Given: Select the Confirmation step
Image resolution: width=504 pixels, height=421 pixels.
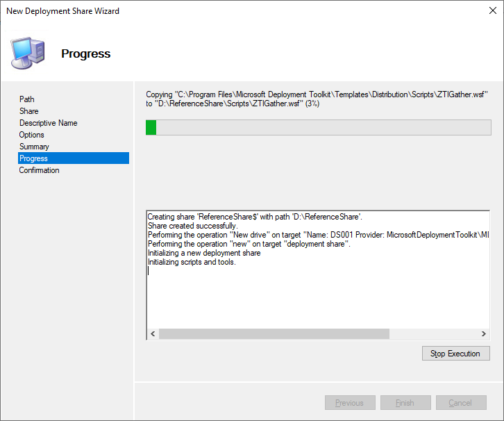Looking at the screenshot, I should (39, 170).
